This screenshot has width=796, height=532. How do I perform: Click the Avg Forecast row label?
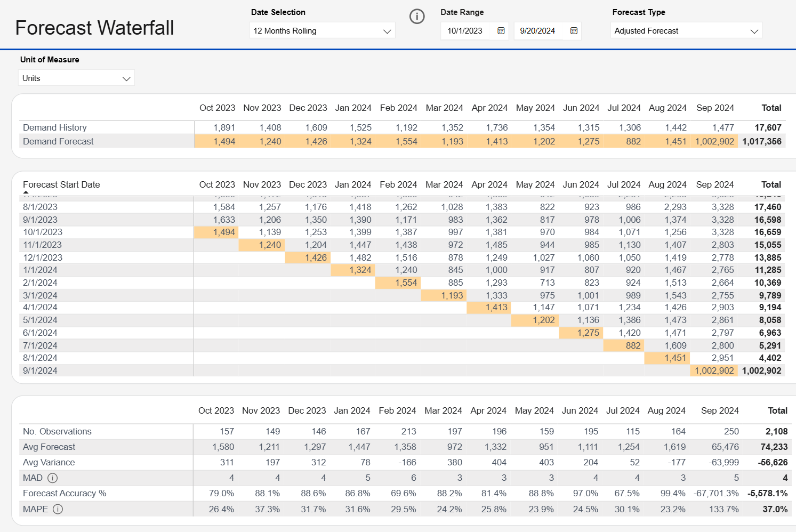49,447
